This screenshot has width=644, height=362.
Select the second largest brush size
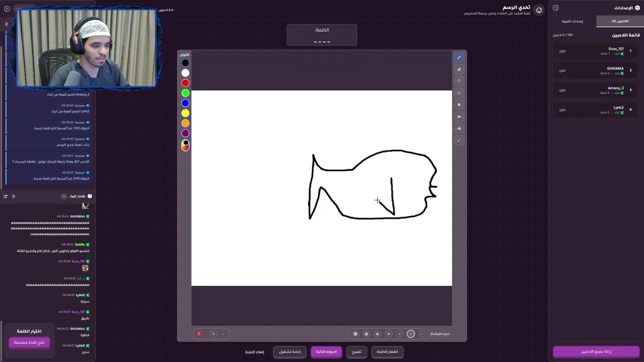pos(366,334)
